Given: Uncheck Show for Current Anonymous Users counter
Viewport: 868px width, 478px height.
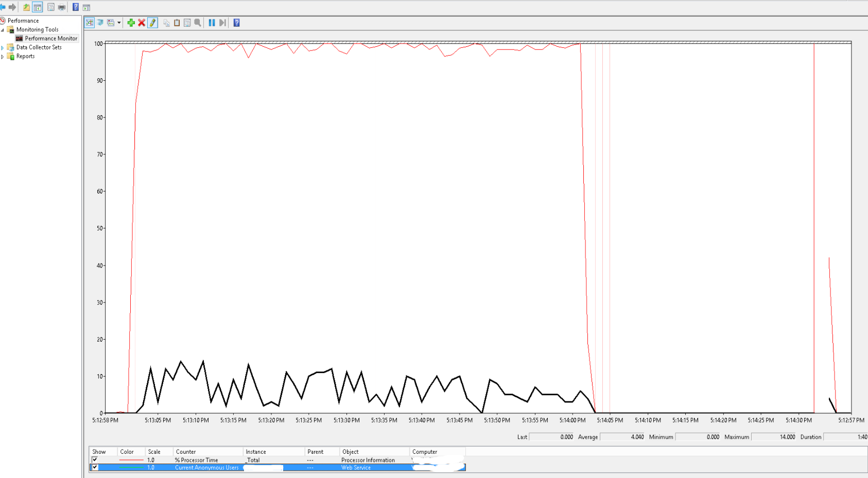Looking at the screenshot, I should click(x=95, y=467).
